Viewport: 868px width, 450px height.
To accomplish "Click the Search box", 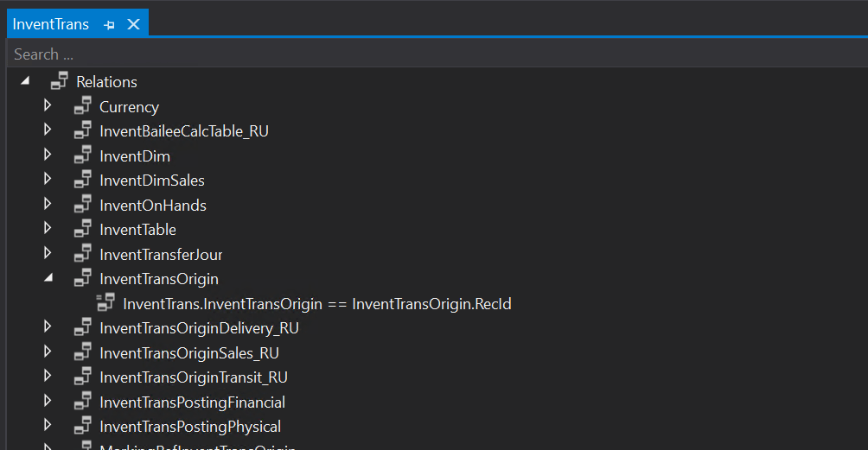I will click(x=432, y=54).
